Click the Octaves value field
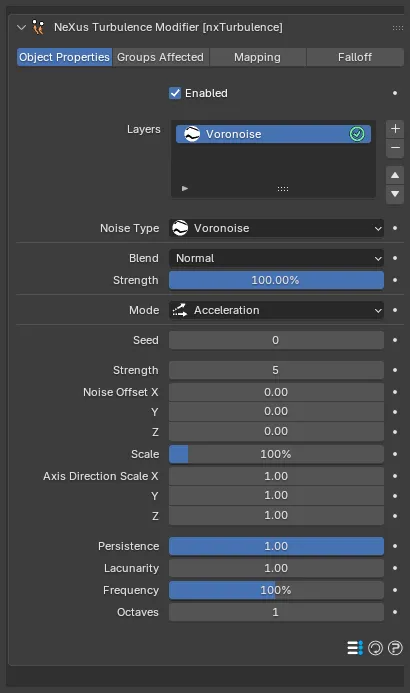The image size is (410, 693). 276,612
